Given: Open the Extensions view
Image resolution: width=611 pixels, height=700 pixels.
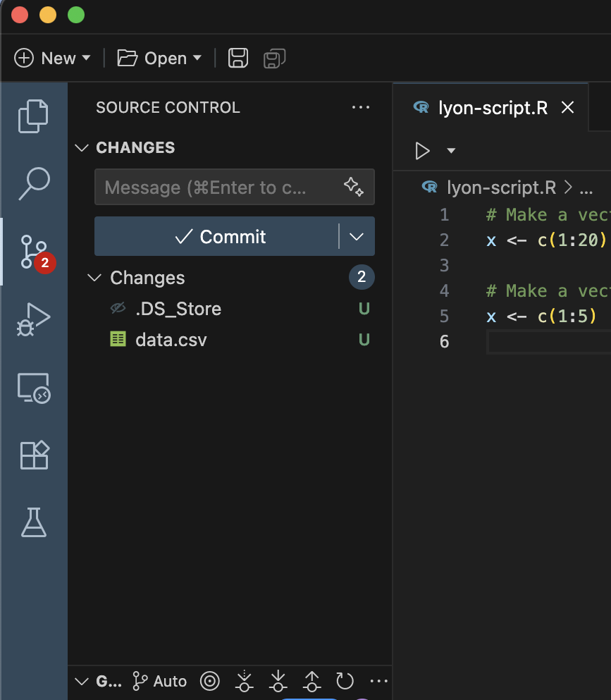Looking at the screenshot, I should pyautogui.click(x=33, y=455).
